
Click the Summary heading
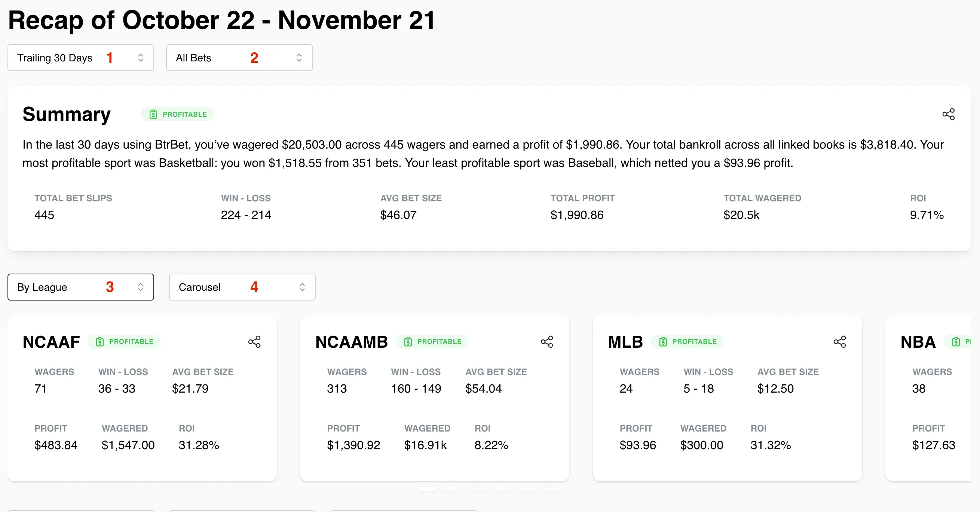(x=67, y=114)
